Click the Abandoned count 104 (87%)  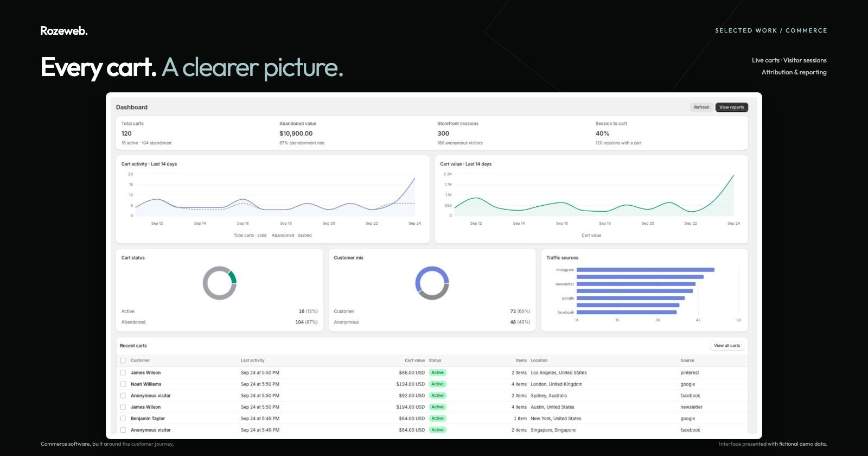(x=307, y=322)
